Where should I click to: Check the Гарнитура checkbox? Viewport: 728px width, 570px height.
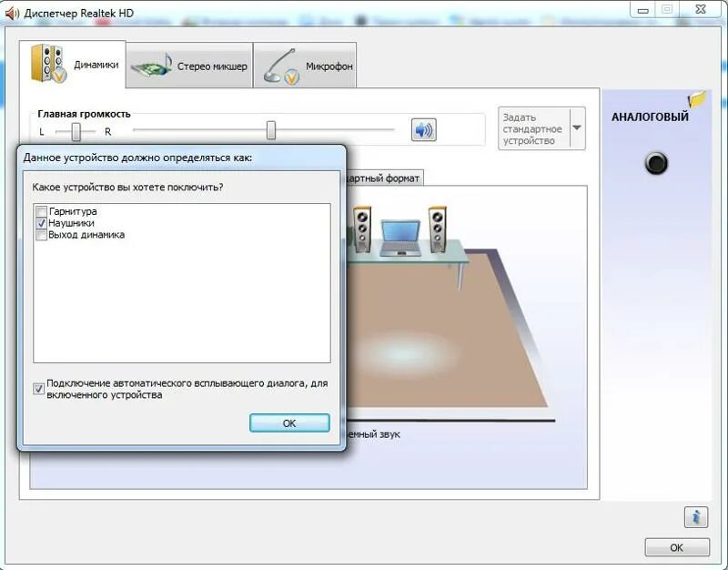tap(41, 211)
